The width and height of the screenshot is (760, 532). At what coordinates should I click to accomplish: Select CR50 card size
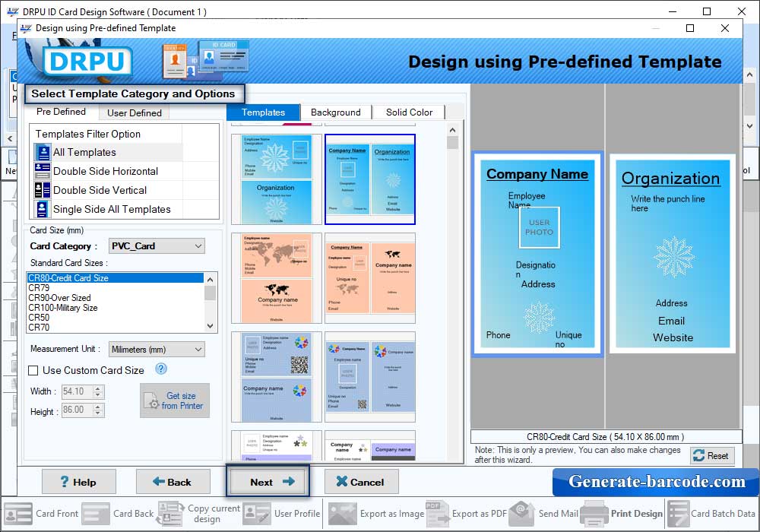[x=116, y=318]
